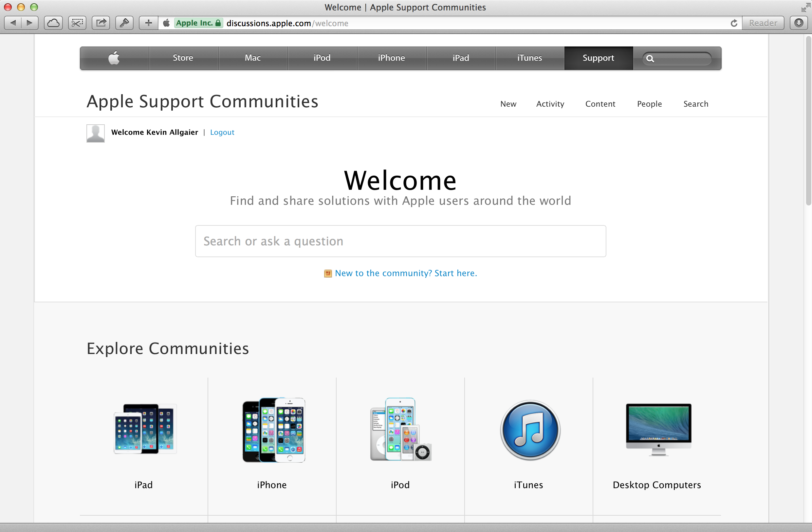Go back with the Safari back arrow
This screenshot has height=532, width=812.
[x=13, y=23]
